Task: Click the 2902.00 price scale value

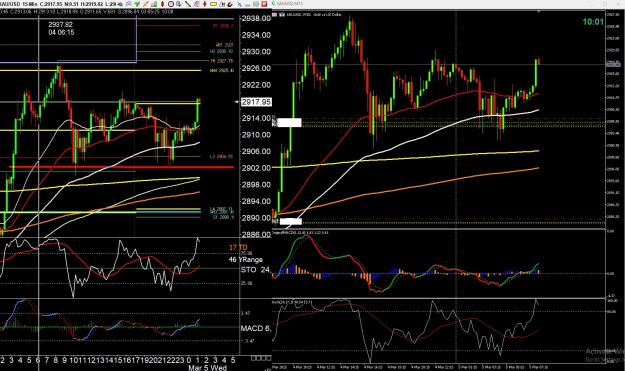Action: pos(256,168)
